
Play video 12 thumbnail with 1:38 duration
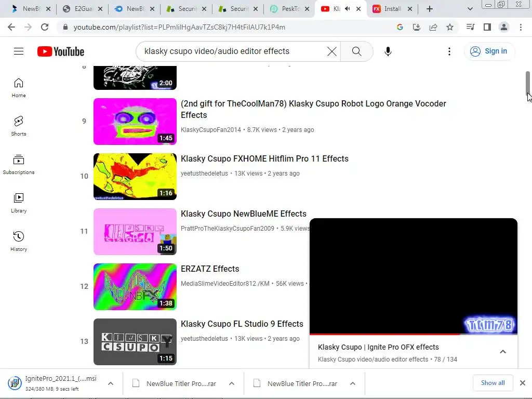(x=135, y=287)
